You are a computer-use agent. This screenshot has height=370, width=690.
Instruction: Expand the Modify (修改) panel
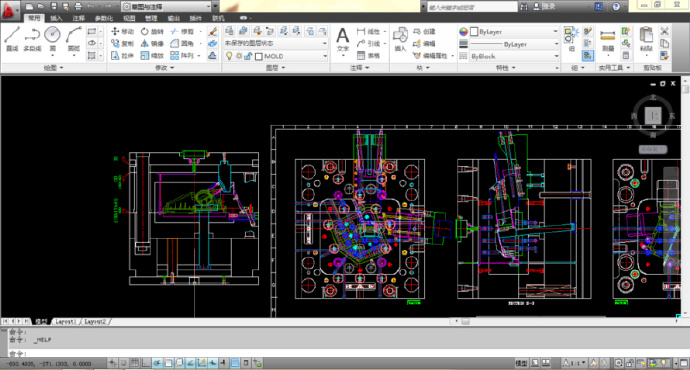164,68
